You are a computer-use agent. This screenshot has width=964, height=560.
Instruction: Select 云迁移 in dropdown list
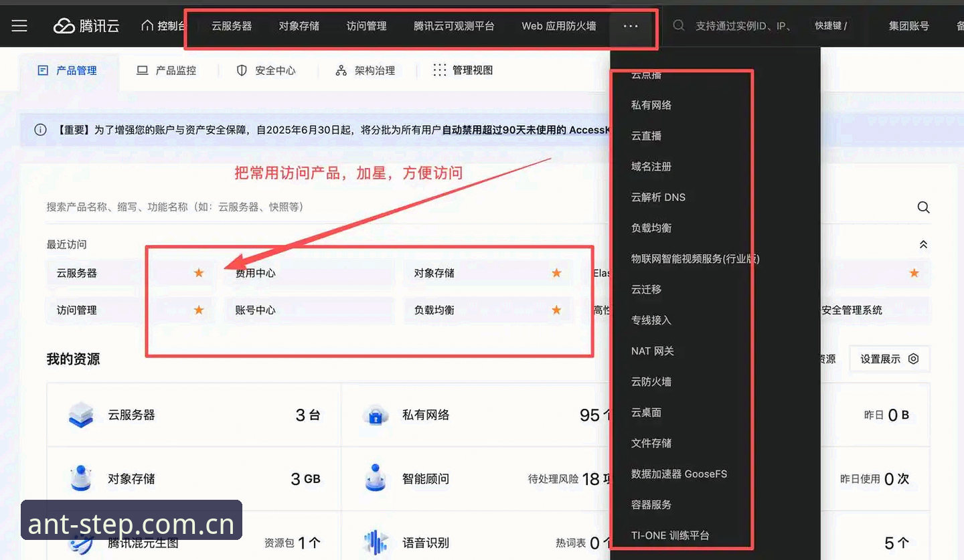pos(646,290)
